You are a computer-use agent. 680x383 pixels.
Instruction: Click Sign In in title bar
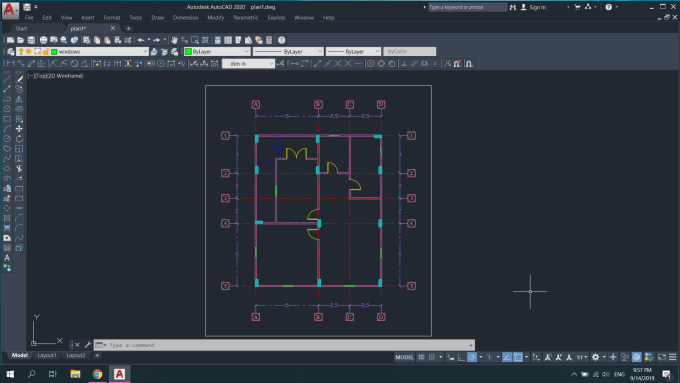tap(537, 7)
